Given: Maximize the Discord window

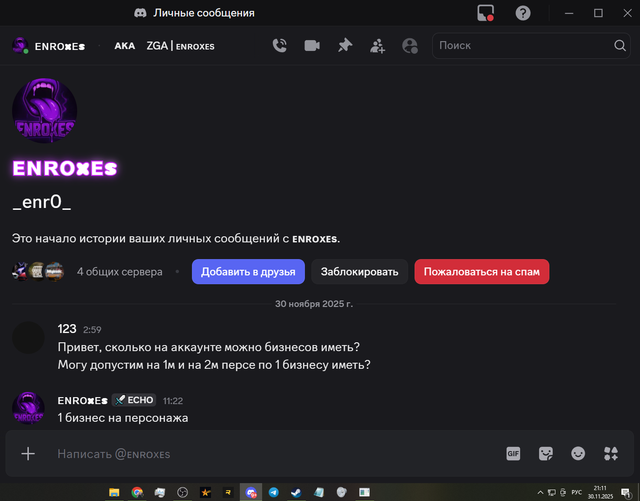Looking at the screenshot, I should (598, 13).
